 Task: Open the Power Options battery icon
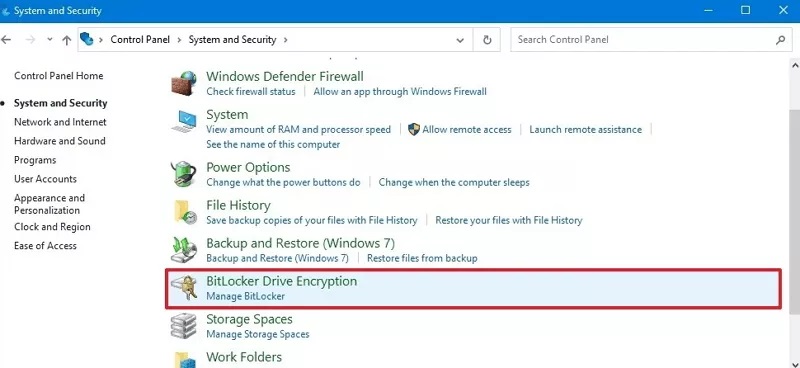pos(184,174)
